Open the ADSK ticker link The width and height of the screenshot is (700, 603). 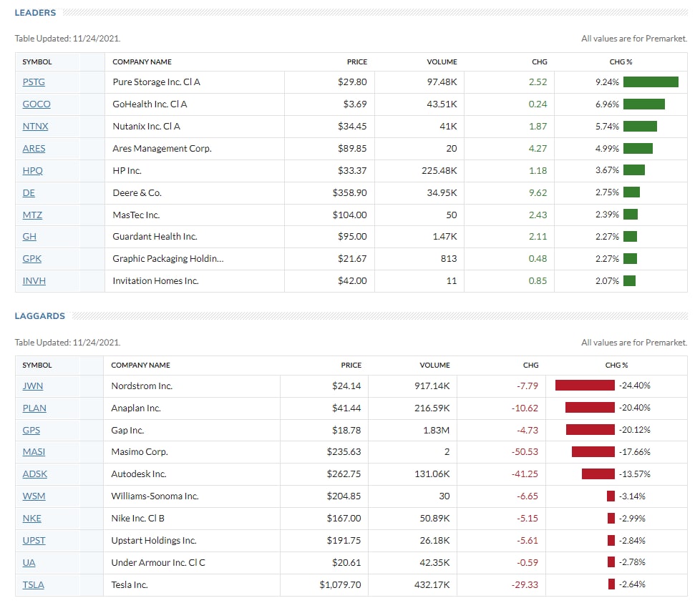click(x=35, y=474)
